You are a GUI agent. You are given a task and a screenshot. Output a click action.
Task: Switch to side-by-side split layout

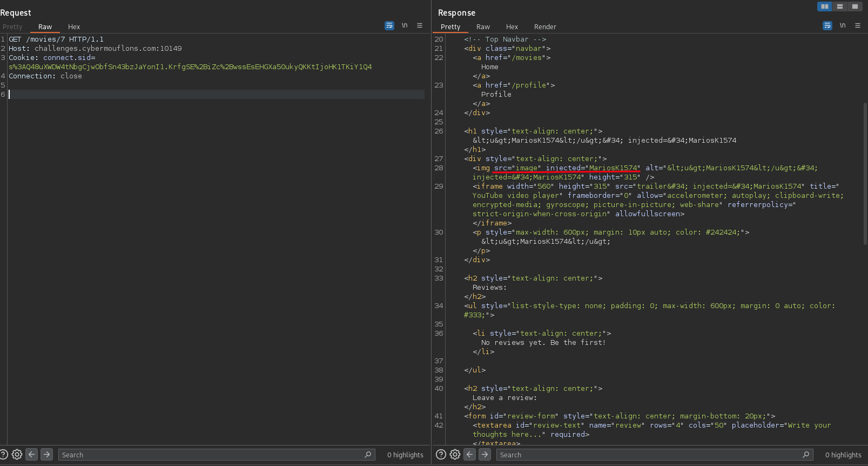[x=824, y=6]
